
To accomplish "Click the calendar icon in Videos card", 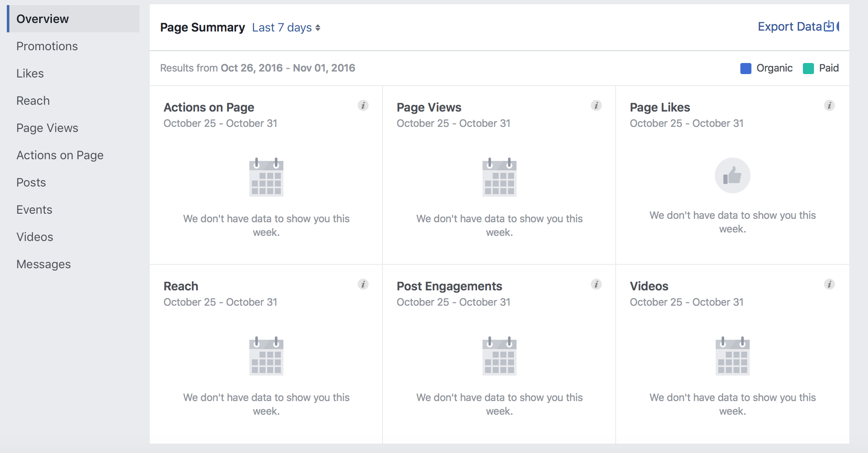I will pyautogui.click(x=733, y=356).
